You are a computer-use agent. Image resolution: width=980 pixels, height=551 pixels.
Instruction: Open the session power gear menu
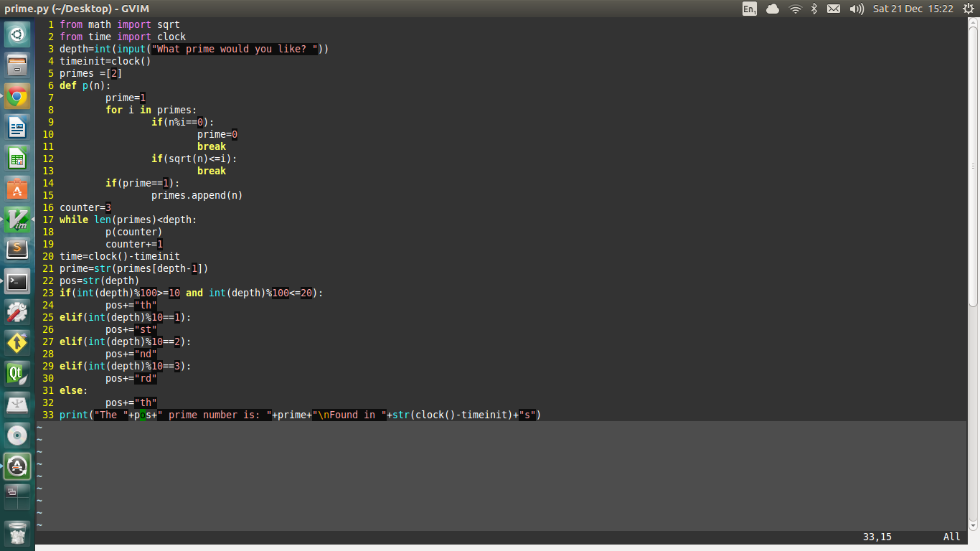click(x=969, y=9)
